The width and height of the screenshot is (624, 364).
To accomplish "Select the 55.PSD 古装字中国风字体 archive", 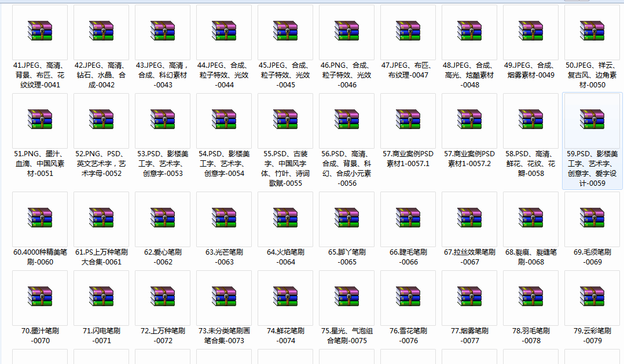I will click(x=285, y=120).
